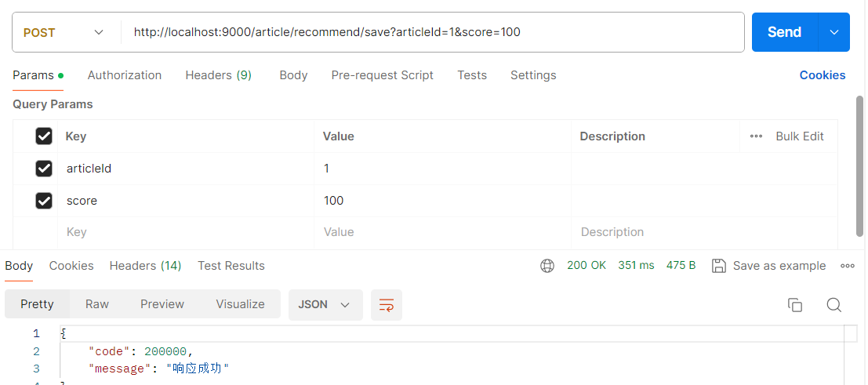Open the three-dots column options beside Bulk Edit
Image resolution: width=868 pixels, height=385 pixels.
click(x=756, y=136)
